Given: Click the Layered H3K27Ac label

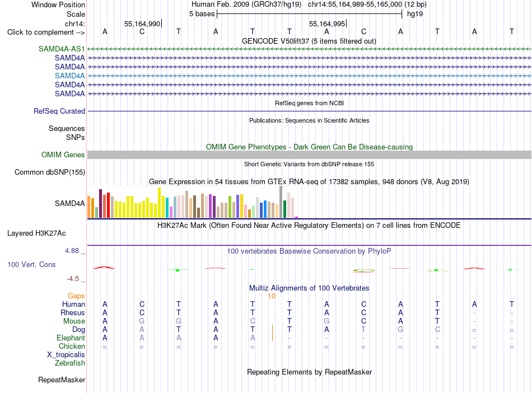Looking at the screenshot, I should pos(36,233).
